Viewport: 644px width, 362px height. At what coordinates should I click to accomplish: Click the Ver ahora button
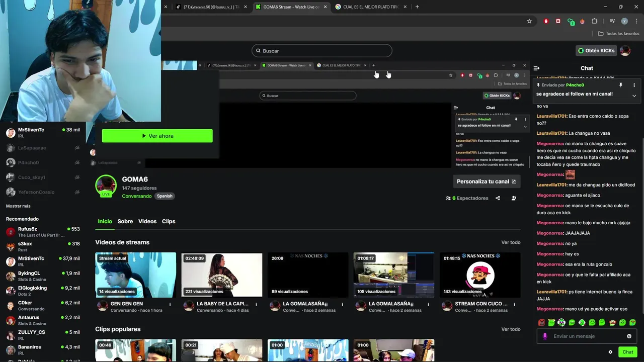click(x=157, y=136)
